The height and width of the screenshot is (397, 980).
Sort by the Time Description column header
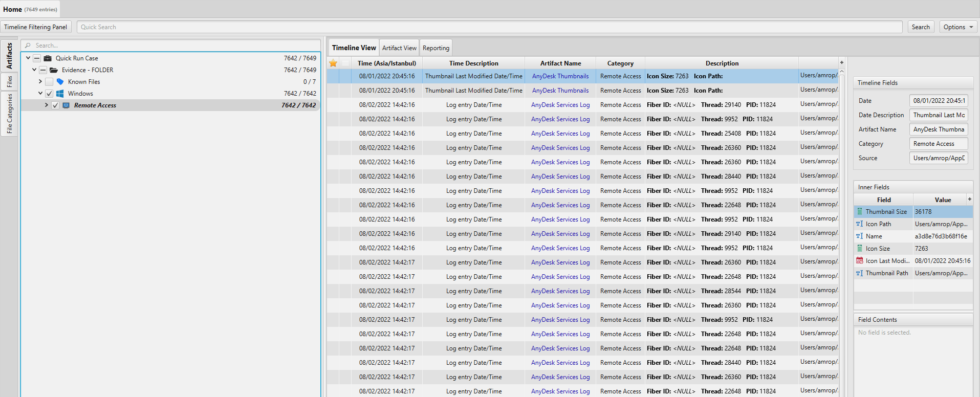click(474, 63)
